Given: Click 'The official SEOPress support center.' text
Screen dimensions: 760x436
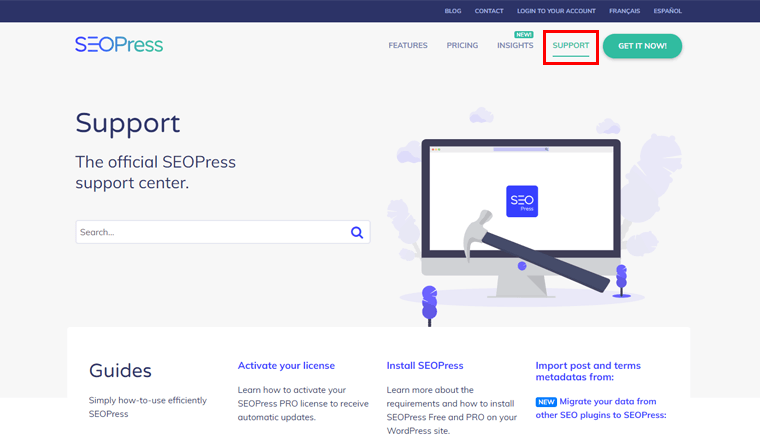Looking at the screenshot, I should point(155,172).
